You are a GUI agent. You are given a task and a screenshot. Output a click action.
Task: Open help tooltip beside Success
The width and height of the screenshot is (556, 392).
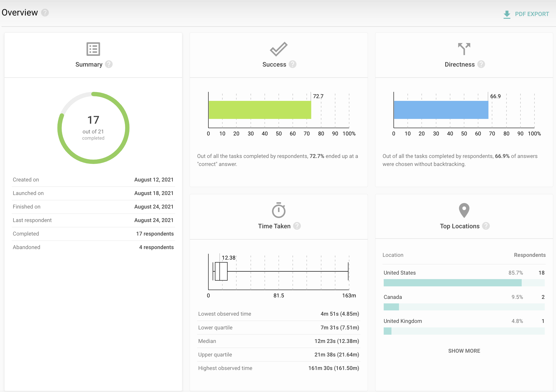coord(293,64)
